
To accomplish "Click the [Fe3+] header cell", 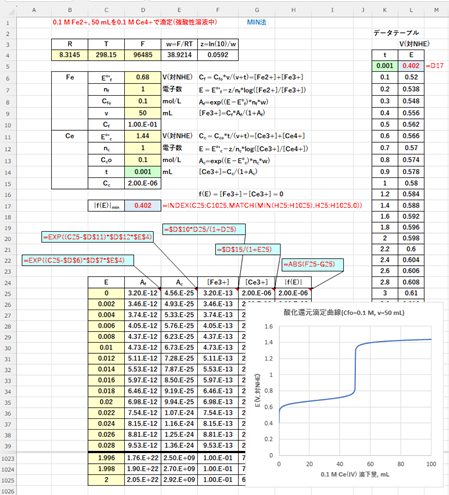I will (x=218, y=282).
